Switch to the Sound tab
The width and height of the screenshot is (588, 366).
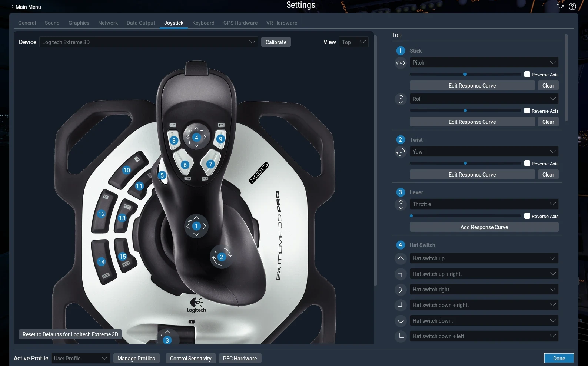click(x=52, y=23)
